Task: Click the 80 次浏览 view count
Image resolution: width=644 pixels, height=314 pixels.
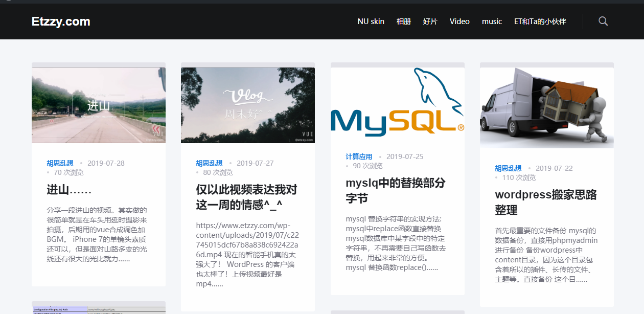Action: (218, 173)
